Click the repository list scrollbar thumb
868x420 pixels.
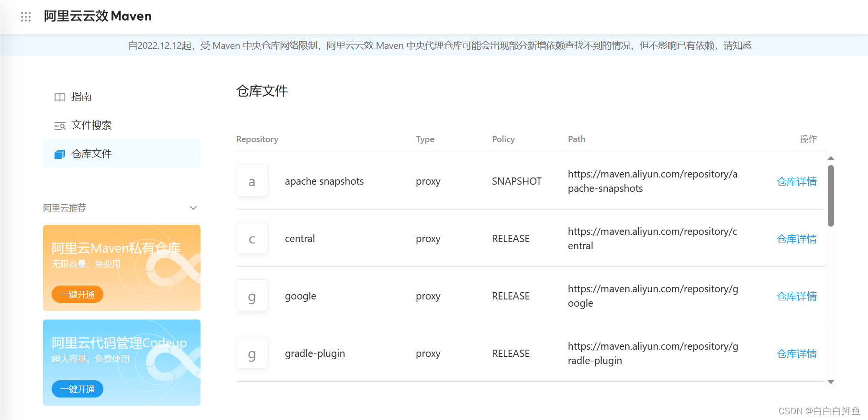pos(831,196)
